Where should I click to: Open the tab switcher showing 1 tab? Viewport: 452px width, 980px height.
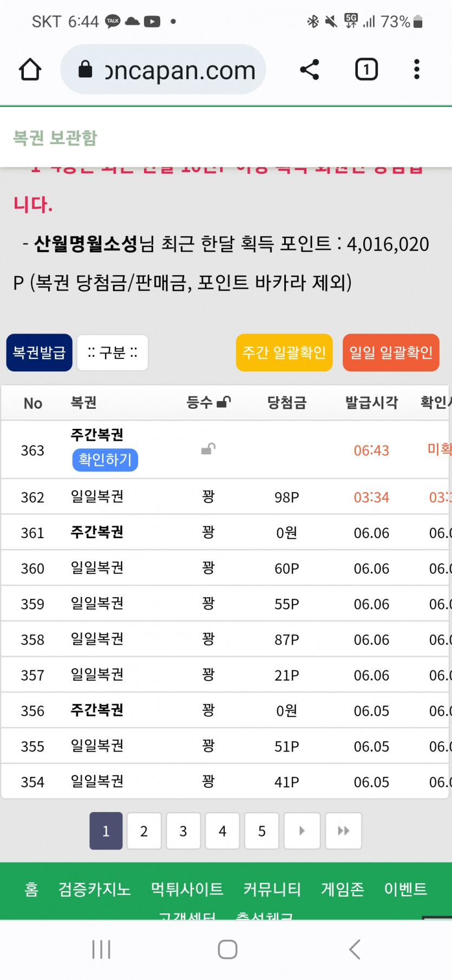point(366,69)
